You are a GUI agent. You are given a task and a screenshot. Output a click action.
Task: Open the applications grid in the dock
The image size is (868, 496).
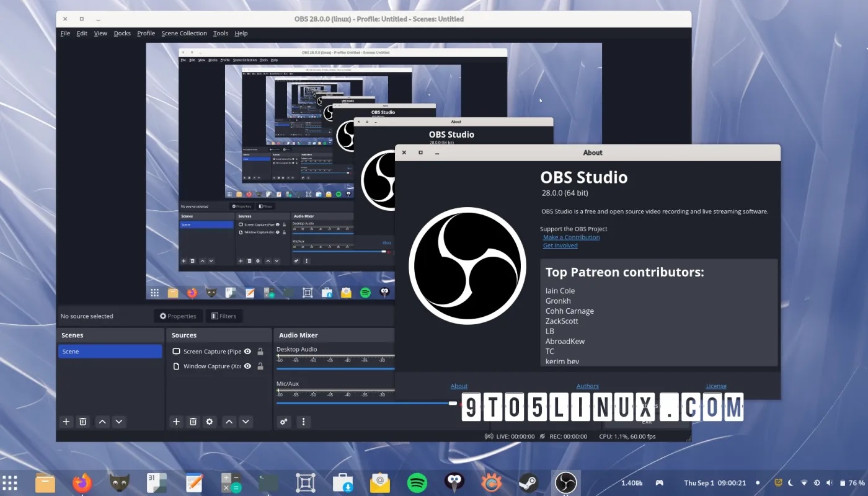(x=9, y=482)
